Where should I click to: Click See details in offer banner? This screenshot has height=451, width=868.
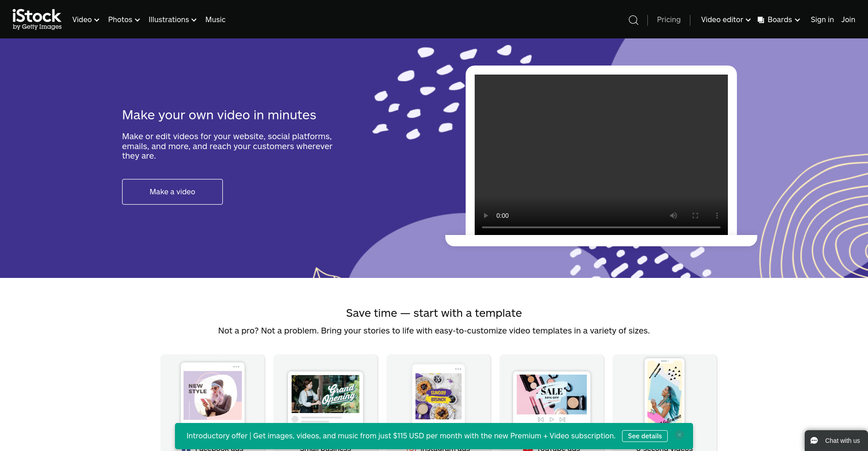pos(645,436)
